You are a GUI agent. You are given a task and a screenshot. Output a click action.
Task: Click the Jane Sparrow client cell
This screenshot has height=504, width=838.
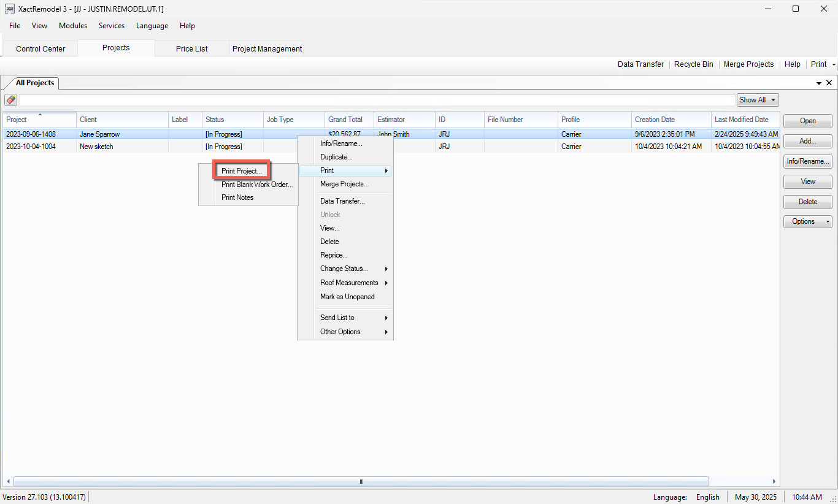point(123,134)
